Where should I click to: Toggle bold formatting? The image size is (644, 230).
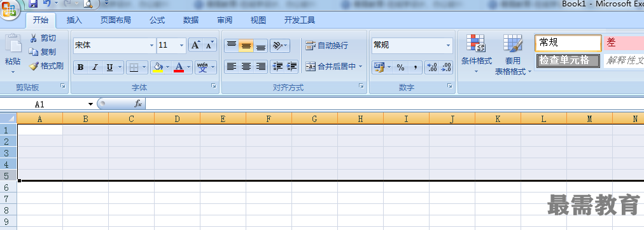tap(80, 67)
